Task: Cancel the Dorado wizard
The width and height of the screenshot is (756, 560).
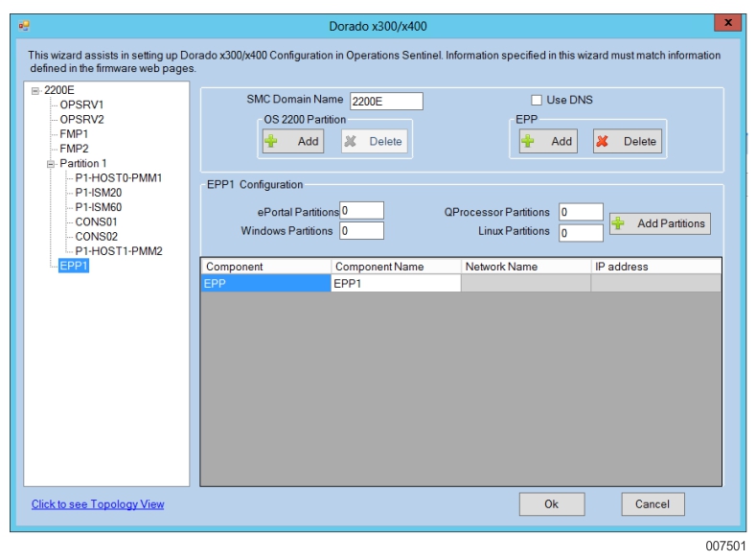Action: tap(653, 504)
